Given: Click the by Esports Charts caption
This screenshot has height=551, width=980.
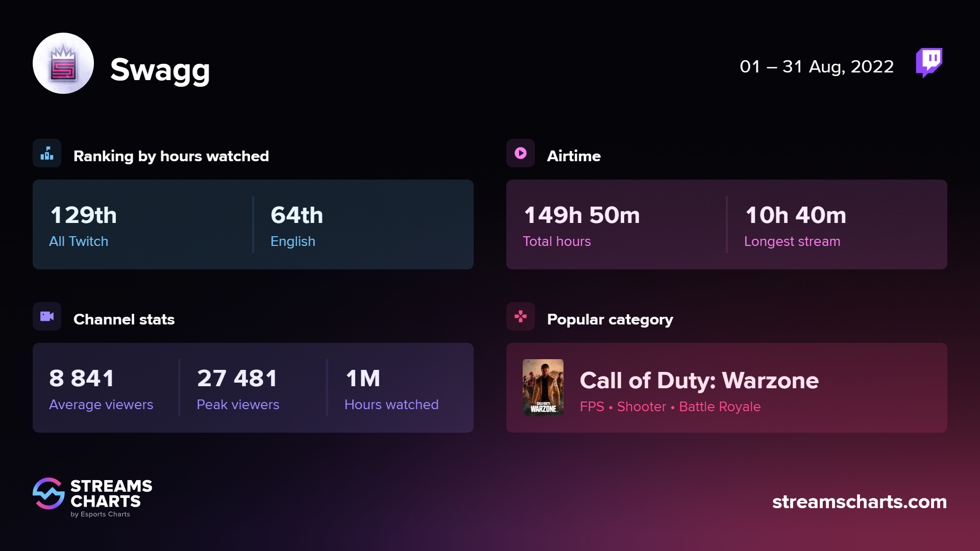Looking at the screenshot, I should pyautogui.click(x=100, y=514).
